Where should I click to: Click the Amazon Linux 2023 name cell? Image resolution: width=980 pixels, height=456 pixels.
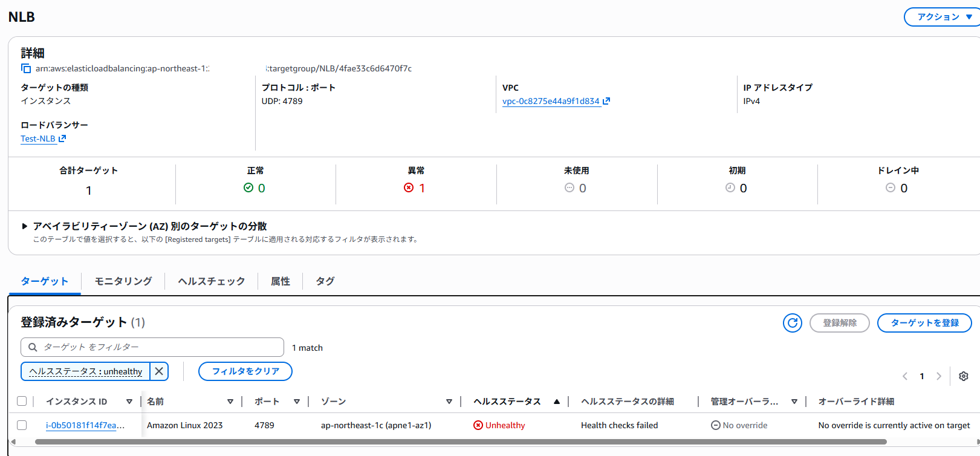[185, 425]
